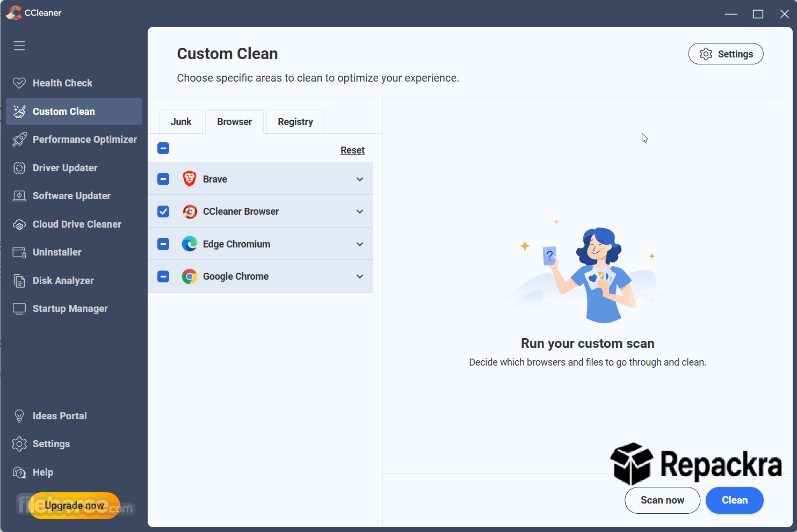
Task: Expand the Google Chrome options chevron
Action: [x=360, y=276]
